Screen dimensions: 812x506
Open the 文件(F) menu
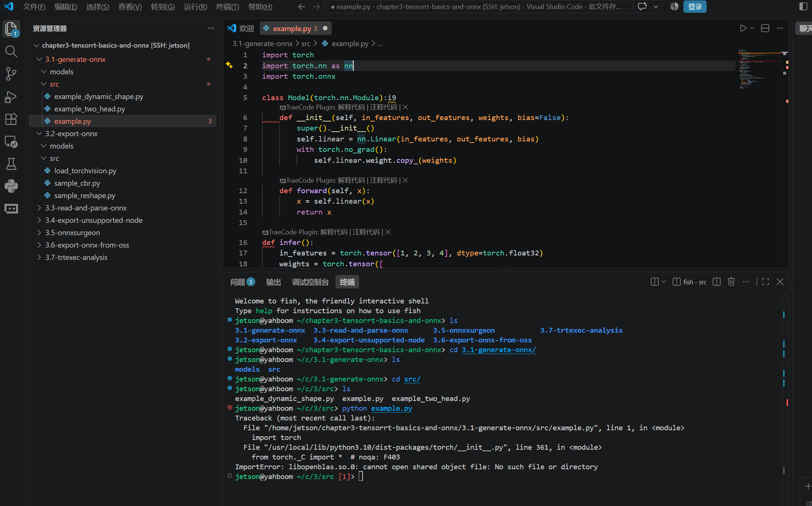pos(34,7)
